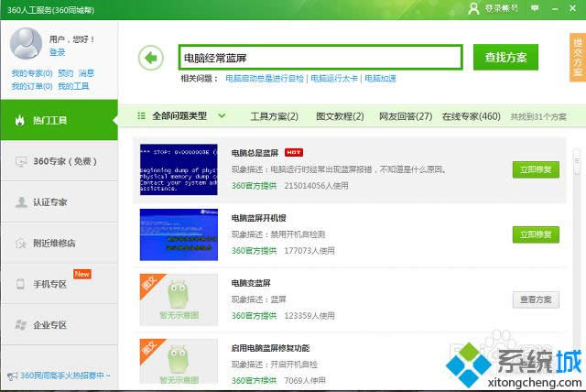
Task: Click the results list vertical scrollbar
Action: (577, 165)
